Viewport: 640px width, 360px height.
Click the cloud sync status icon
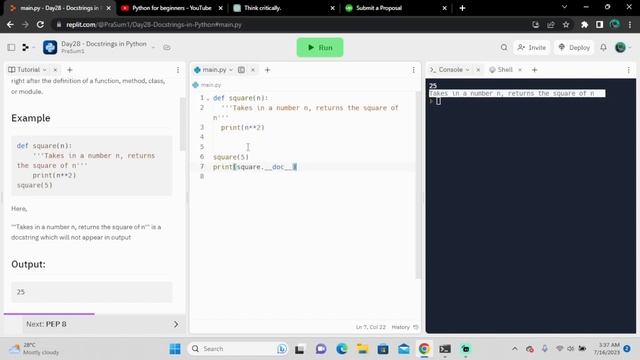[x=167, y=47]
